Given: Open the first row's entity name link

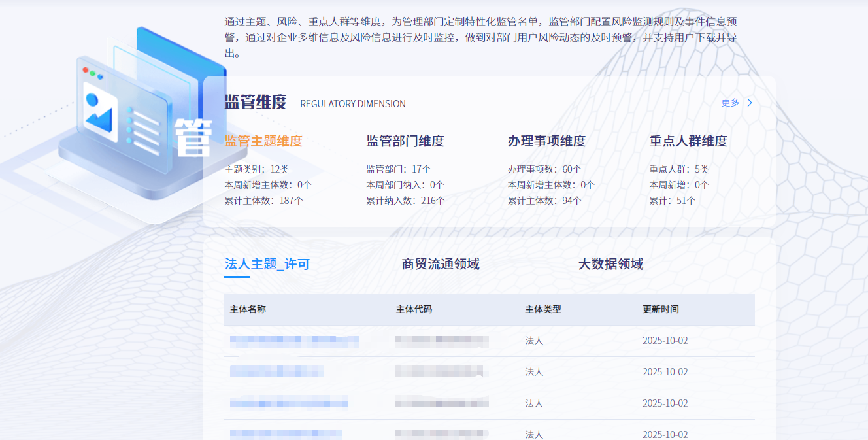Looking at the screenshot, I should point(294,341).
